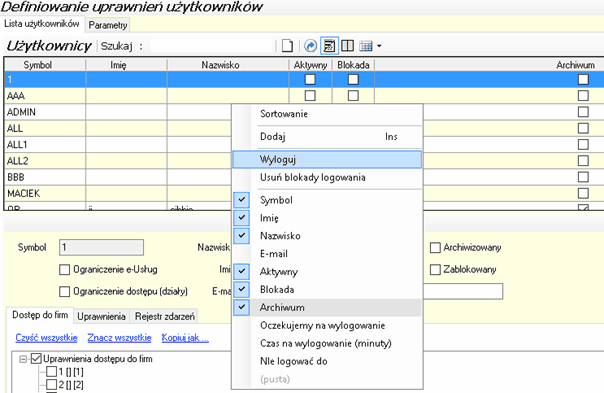Sort by the Nazwisko column header

228,65
